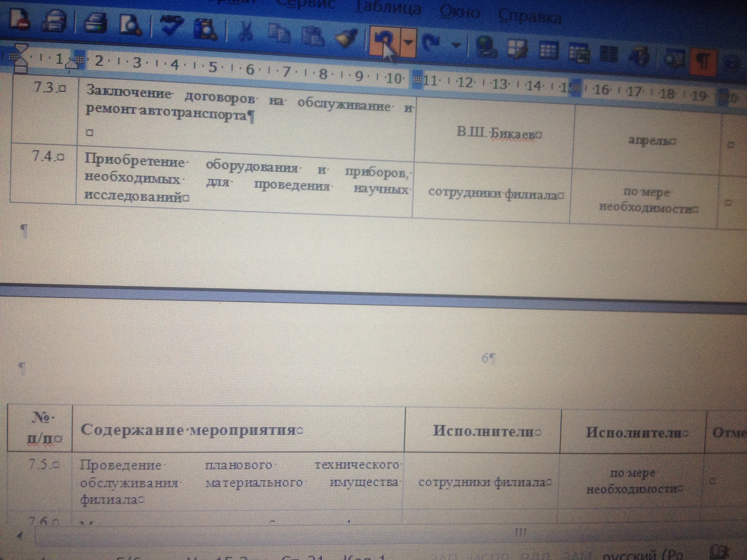
Task: Click horizontal scrollbar left arrow
Action: click(20, 535)
